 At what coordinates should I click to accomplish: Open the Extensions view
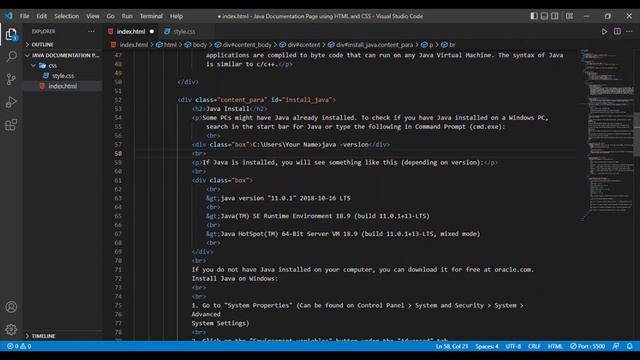click(x=11, y=124)
